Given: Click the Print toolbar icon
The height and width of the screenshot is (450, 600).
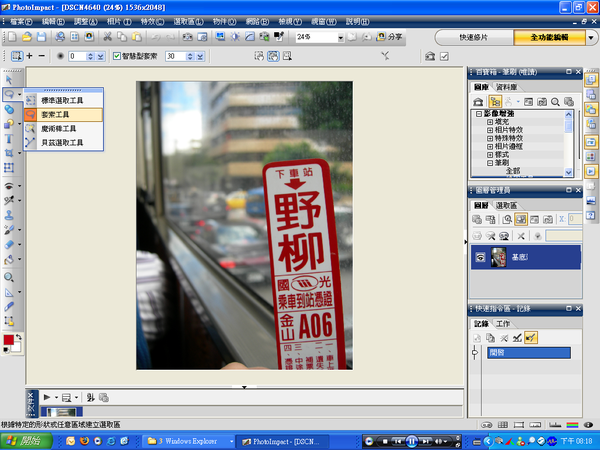Looking at the screenshot, I should pyautogui.click(x=60, y=37).
